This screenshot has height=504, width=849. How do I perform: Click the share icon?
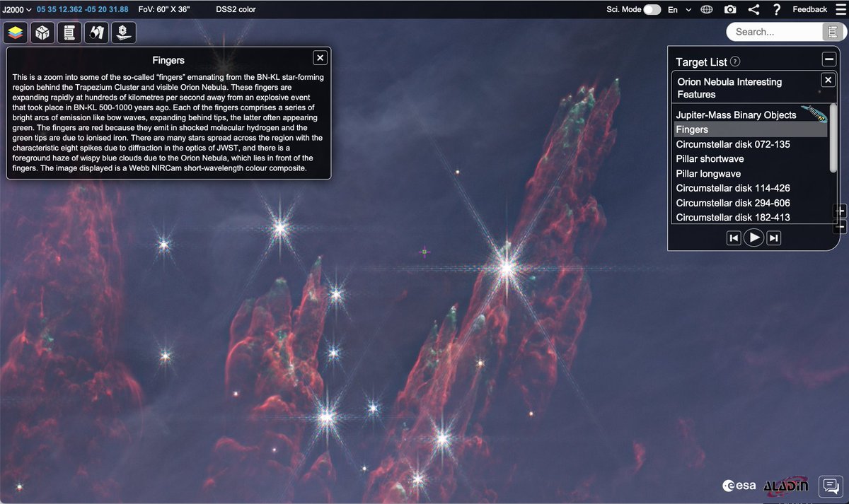pos(753,9)
